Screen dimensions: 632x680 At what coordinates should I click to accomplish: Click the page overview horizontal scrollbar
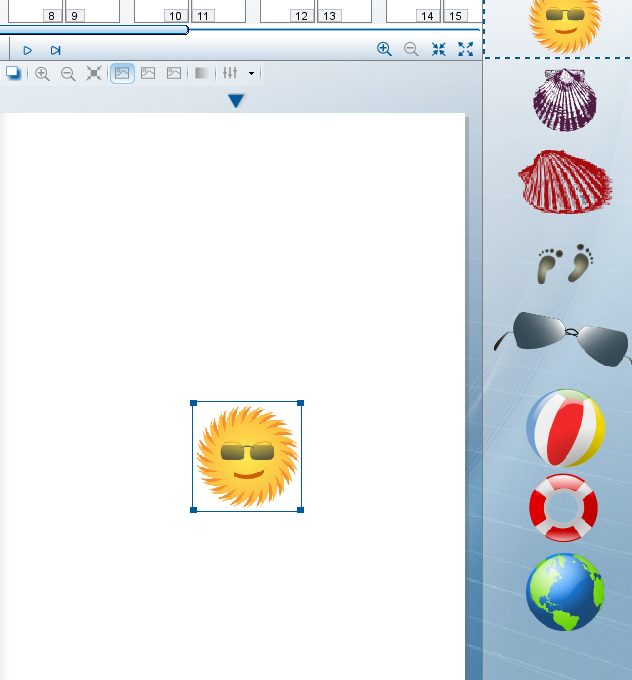tap(93, 30)
